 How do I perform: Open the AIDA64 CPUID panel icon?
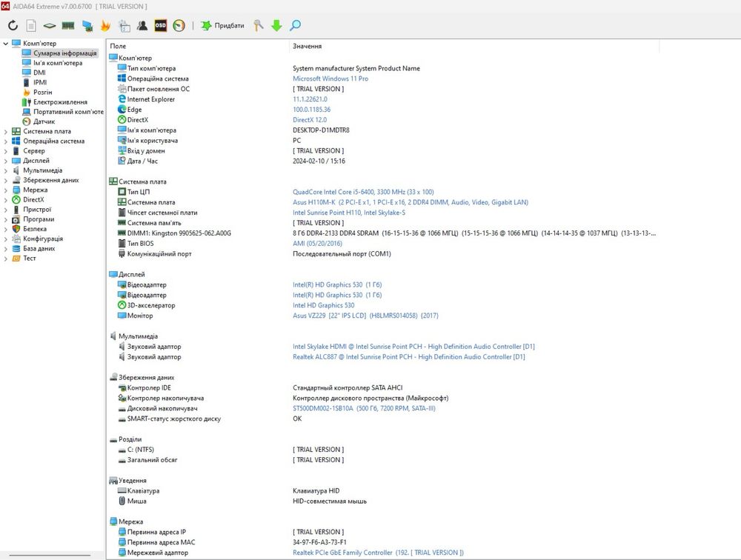(124, 25)
